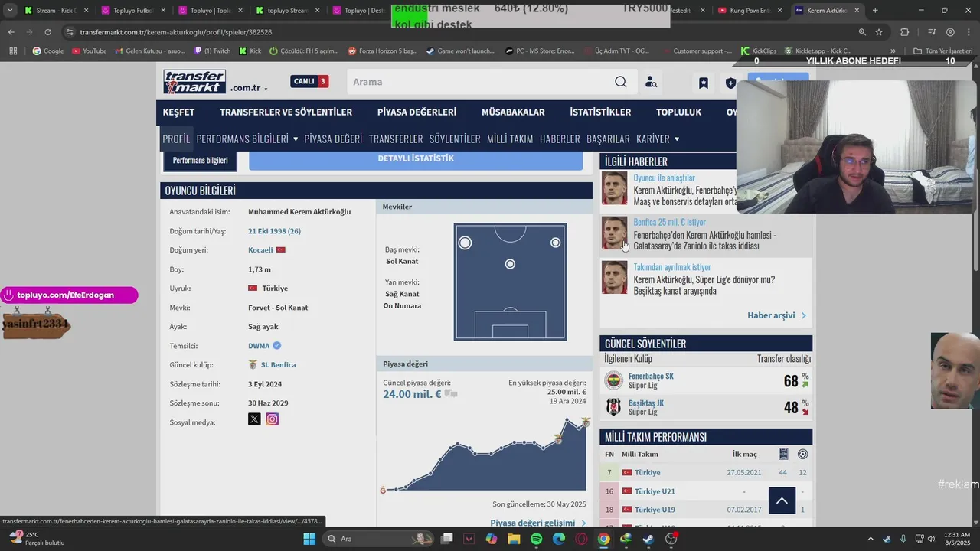Image resolution: width=980 pixels, height=551 pixels.
Task: Open the birth date link 21 Eki 1998
Action: coord(274,231)
